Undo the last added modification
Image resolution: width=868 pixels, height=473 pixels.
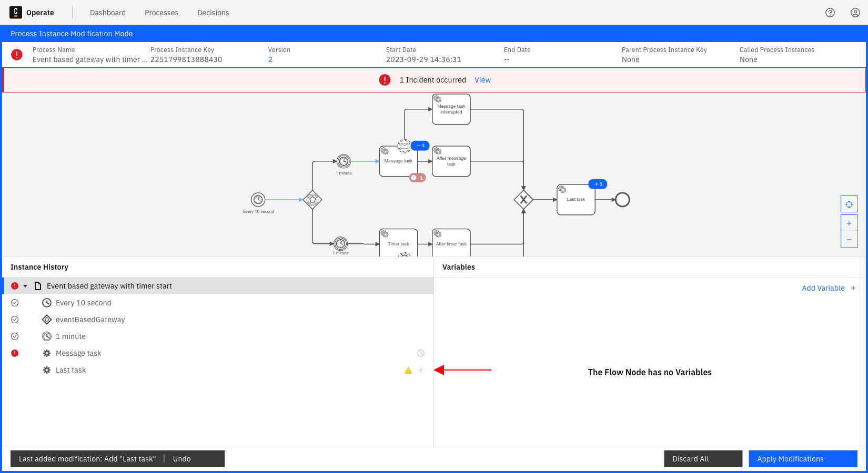tap(182, 459)
